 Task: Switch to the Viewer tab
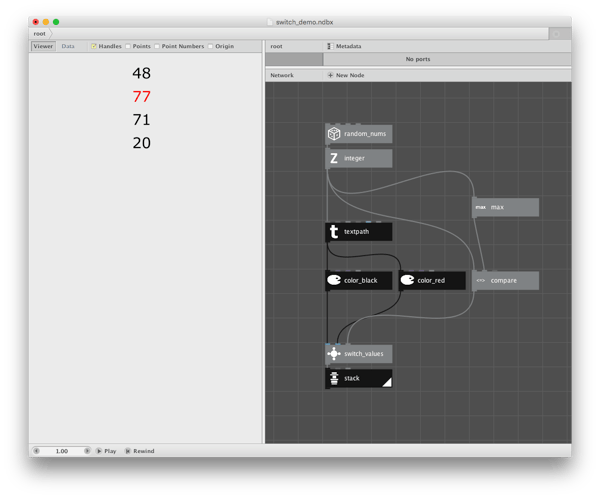click(x=43, y=46)
